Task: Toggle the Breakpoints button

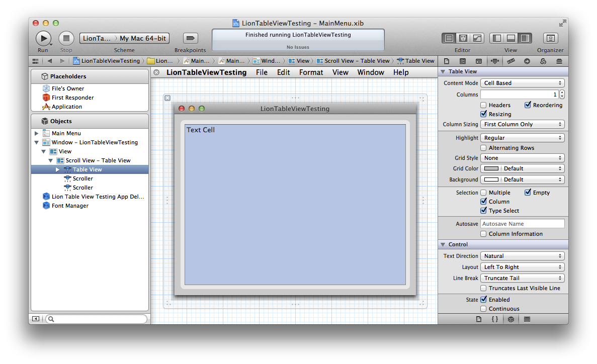Action: point(191,38)
